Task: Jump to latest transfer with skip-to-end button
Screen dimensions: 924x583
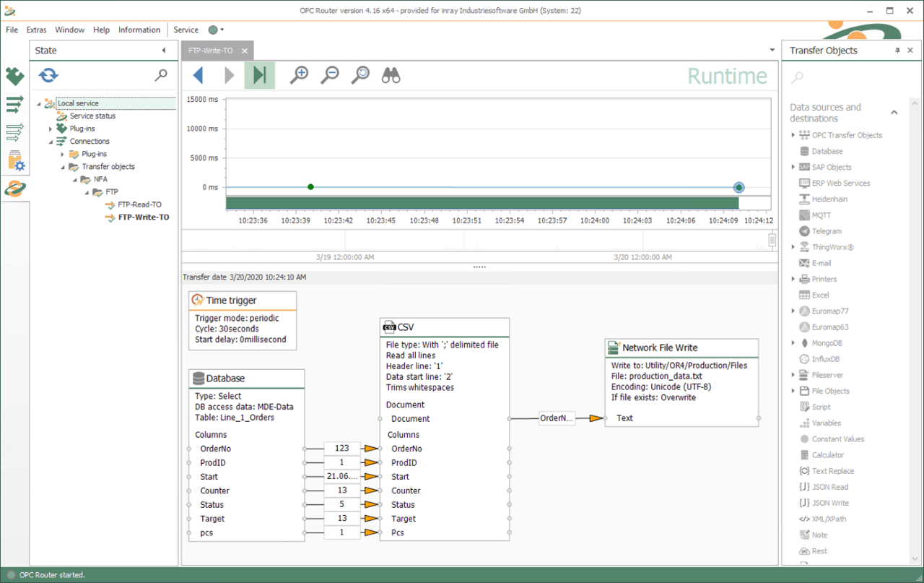Action: (x=260, y=75)
